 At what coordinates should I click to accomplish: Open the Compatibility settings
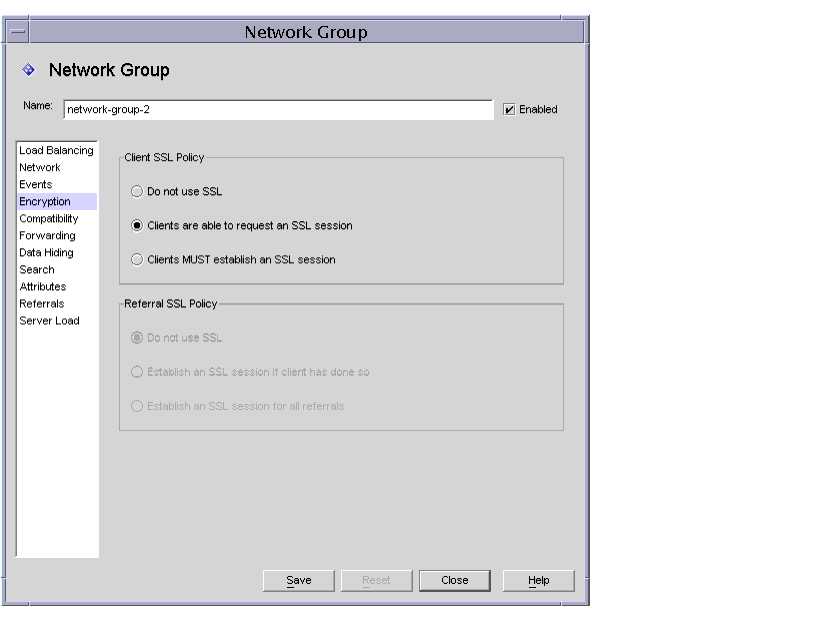50,218
